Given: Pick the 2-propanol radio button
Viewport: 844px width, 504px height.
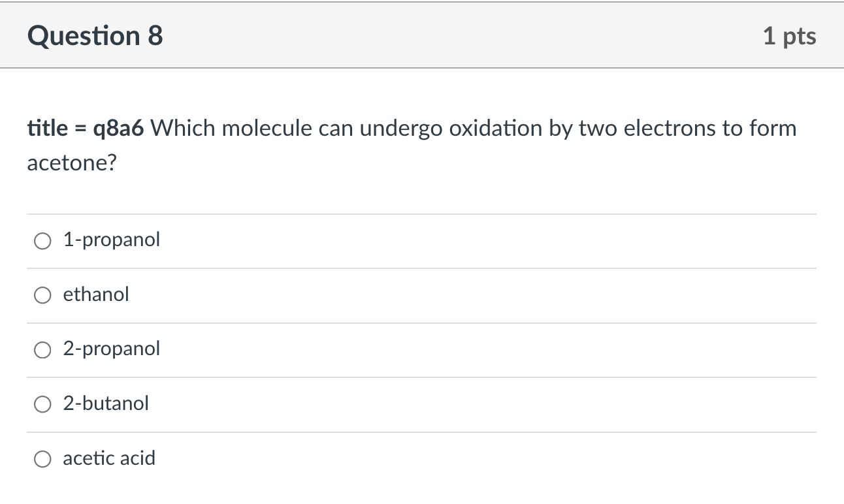Looking at the screenshot, I should [x=42, y=350].
